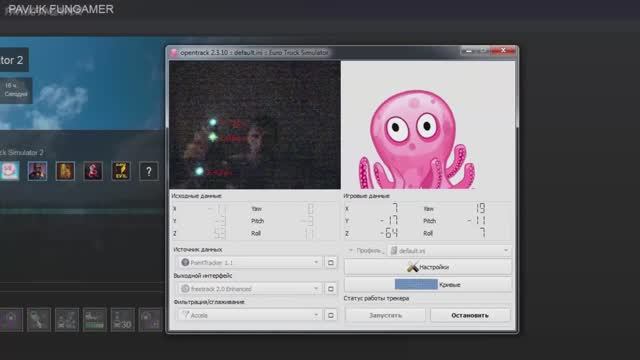Select the light pink avatar in Steam
Screen dimensions: 640x360
click(x=9, y=171)
